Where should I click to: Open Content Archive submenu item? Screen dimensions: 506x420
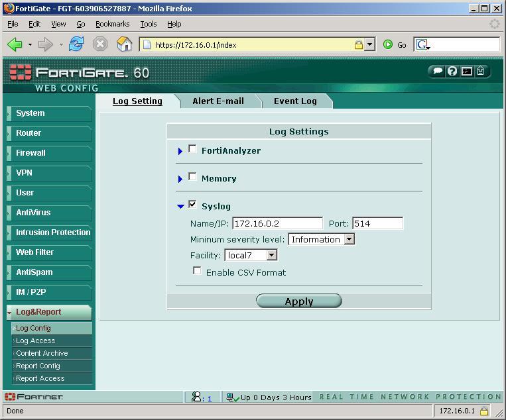pos(52,353)
